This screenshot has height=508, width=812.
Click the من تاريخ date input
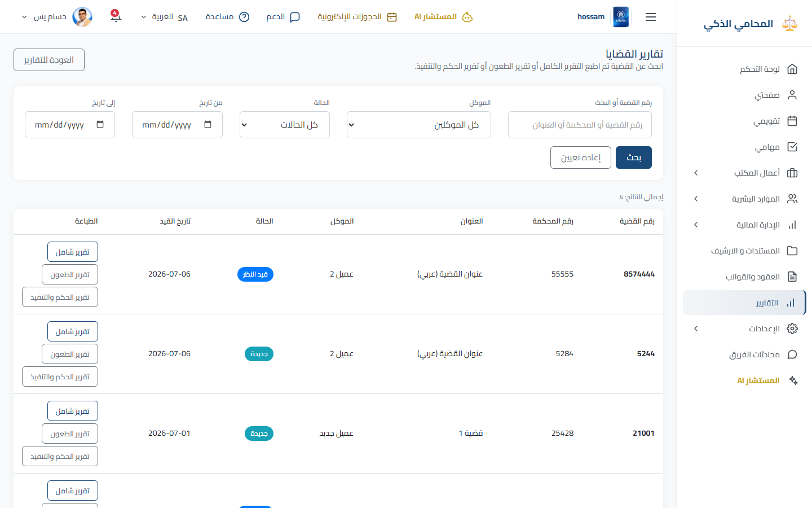(177, 125)
